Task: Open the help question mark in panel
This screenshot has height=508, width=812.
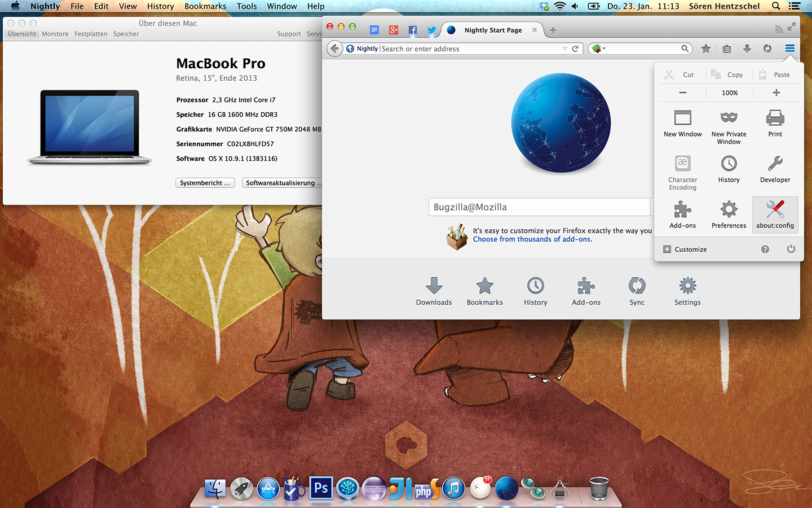Action: (x=765, y=249)
